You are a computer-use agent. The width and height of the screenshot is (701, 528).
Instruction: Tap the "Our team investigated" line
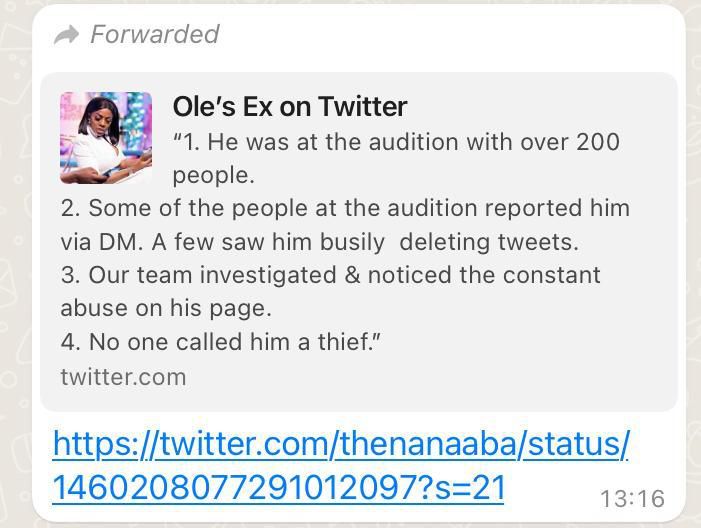click(x=330, y=275)
